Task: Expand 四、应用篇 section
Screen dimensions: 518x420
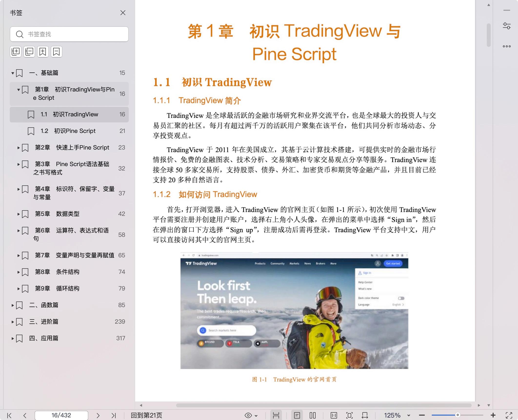Action: (x=13, y=338)
